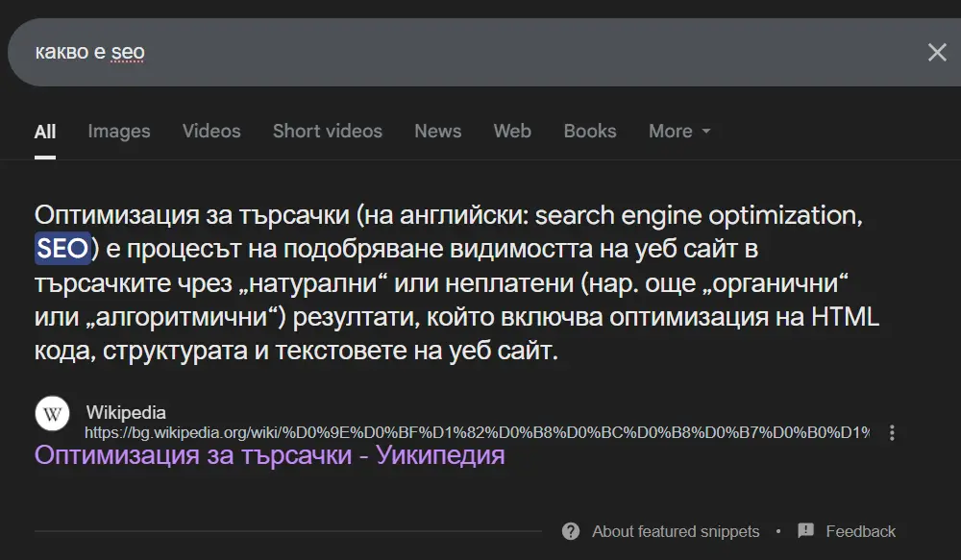Switch to the Videos tab
Screen dimensions: 961x560
(x=211, y=132)
